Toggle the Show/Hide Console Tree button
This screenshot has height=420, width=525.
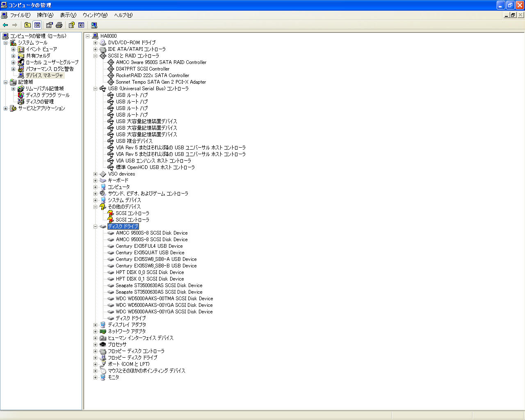(x=37, y=25)
